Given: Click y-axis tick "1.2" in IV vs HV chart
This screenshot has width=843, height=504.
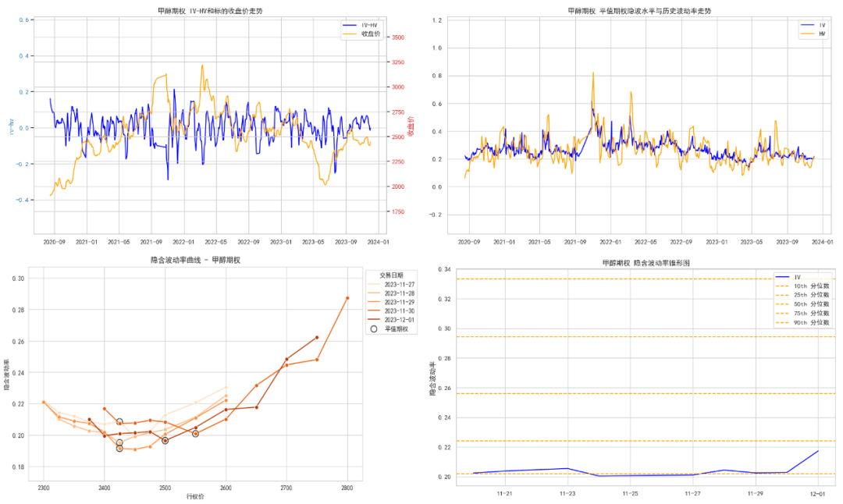Looking at the screenshot, I should pyautogui.click(x=437, y=20).
